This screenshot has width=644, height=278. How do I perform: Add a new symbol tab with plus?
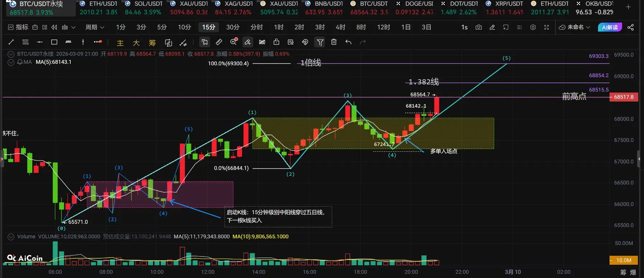[628, 7]
